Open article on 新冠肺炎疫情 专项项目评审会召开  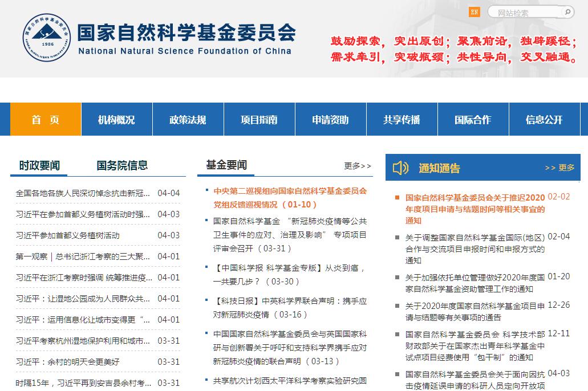(290, 235)
